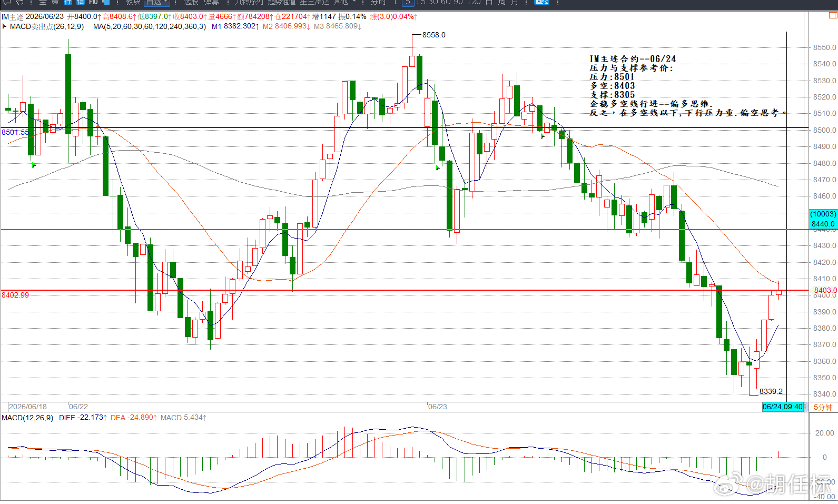Click the green signal arrow under 8558 peak pullback
Viewport: 838px width, 504px height.
(x=438, y=167)
